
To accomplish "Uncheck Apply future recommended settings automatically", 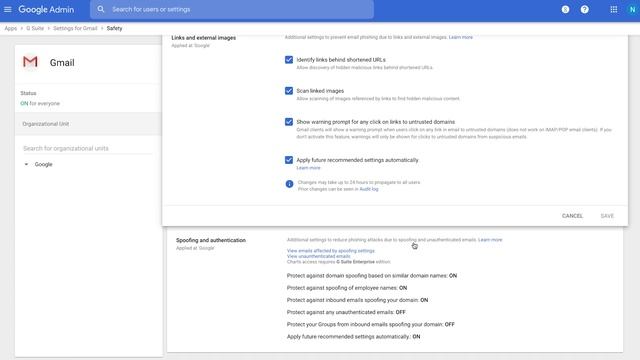I will tap(289, 160).
